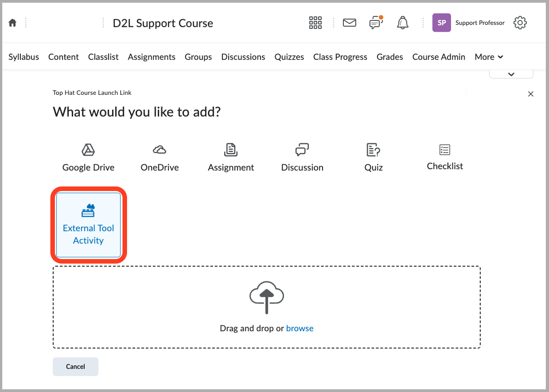The height and width of the screenshot is (392, 549).
Task: Open the External Tool Activity option
Action: pyautogui.click(x=88, y=225)
